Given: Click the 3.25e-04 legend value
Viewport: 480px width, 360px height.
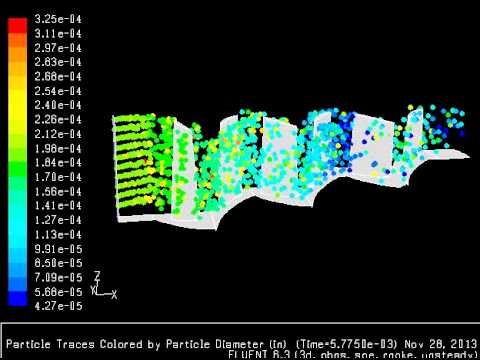Looking at the screenshot, I should 58,19.
